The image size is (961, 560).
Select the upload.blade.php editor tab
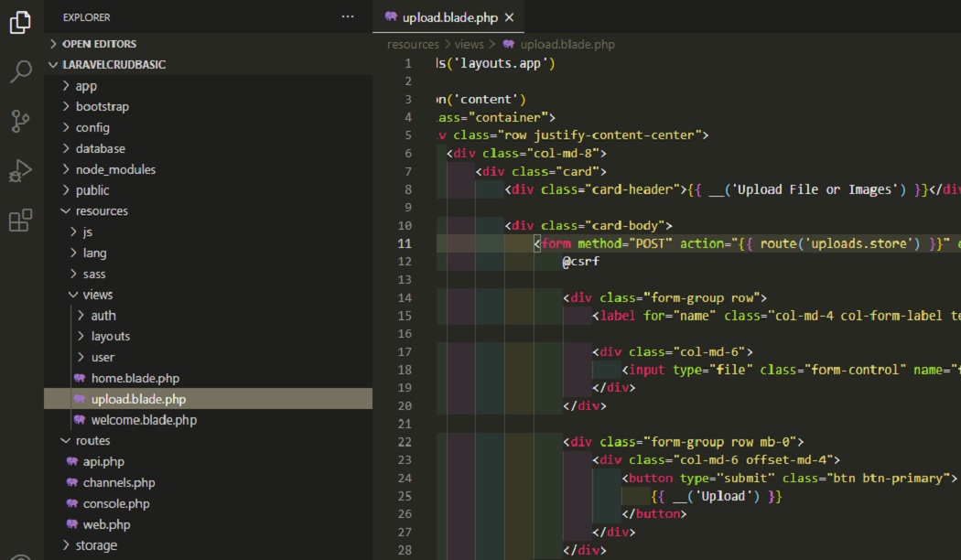pyautogui.click(x=448, y=17)
